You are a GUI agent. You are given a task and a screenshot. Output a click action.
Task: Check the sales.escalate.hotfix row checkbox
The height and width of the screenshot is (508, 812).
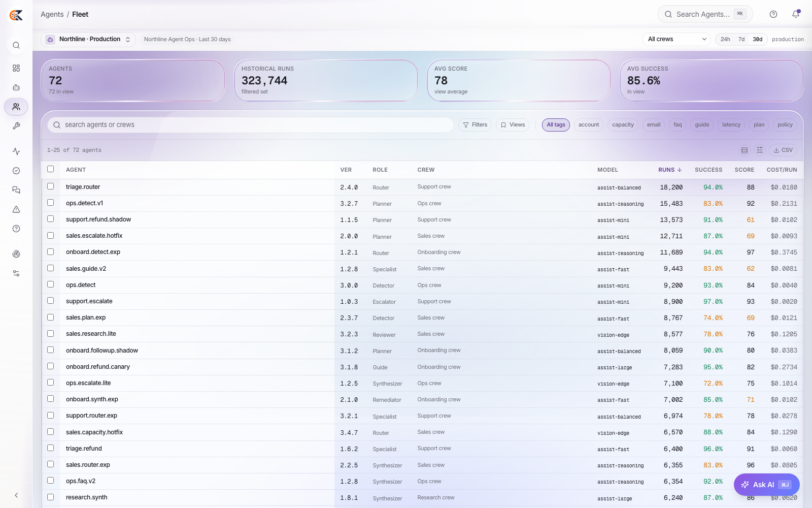click(x=50, y=236)
